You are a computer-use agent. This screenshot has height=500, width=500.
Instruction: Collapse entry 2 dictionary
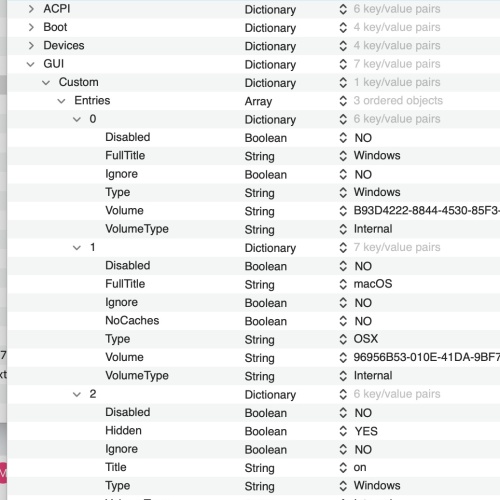(x=77, y=394)
